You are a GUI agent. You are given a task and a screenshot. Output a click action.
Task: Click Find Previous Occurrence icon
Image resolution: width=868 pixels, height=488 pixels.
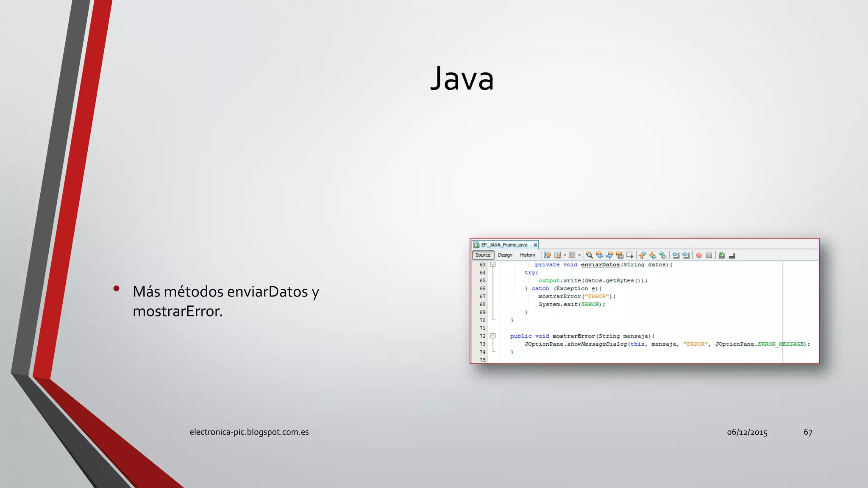click(599, 255)
